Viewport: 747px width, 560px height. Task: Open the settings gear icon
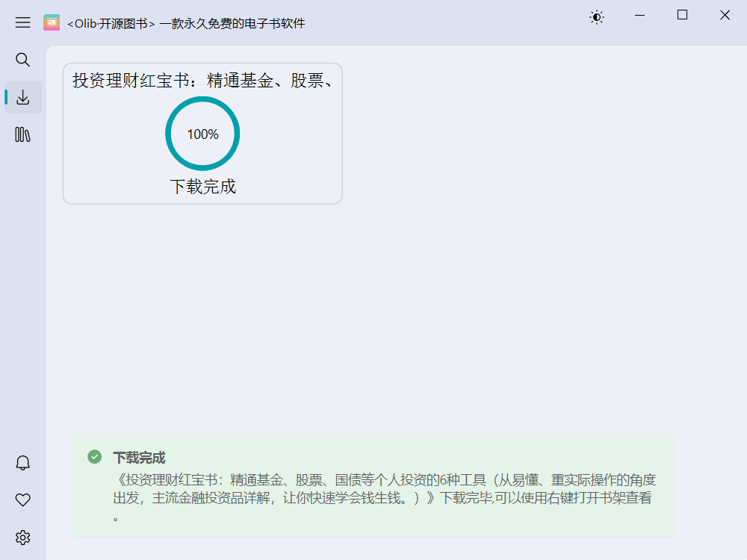pyautogui.click(x=22, y=537)
